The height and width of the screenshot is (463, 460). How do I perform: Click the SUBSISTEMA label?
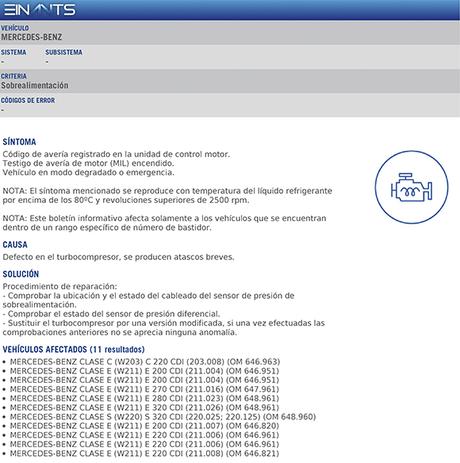[x=64, y=52]
